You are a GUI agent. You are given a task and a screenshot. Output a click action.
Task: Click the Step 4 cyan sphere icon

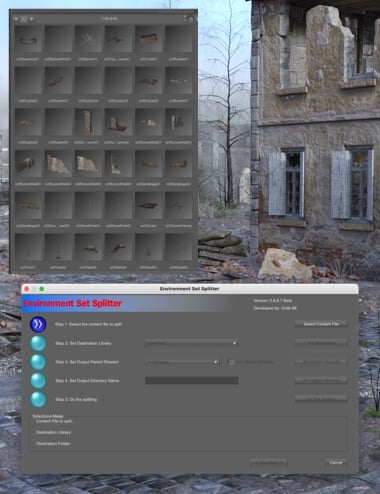pos(38,380)
